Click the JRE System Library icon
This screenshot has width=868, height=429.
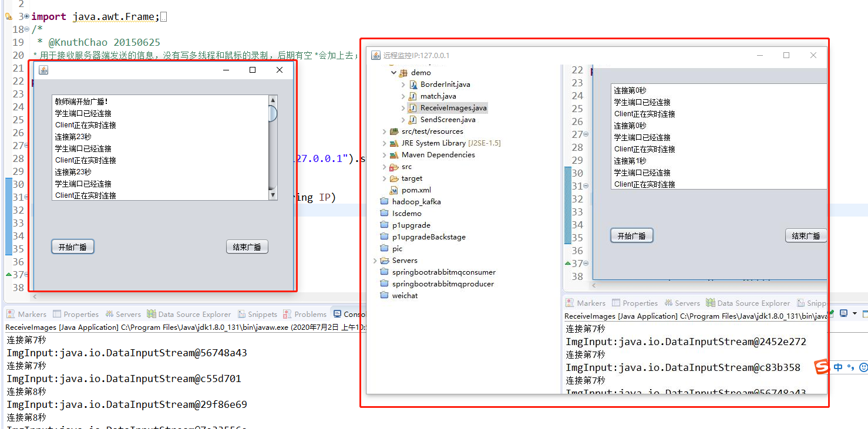[394, 143]
